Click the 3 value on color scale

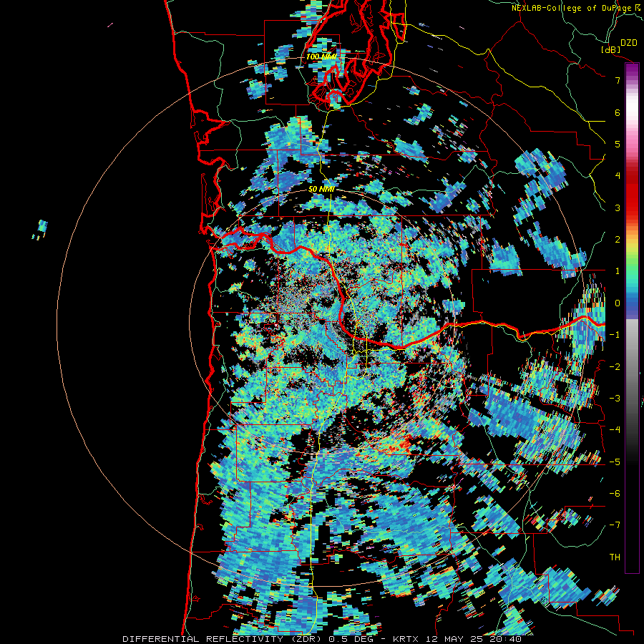618,208
